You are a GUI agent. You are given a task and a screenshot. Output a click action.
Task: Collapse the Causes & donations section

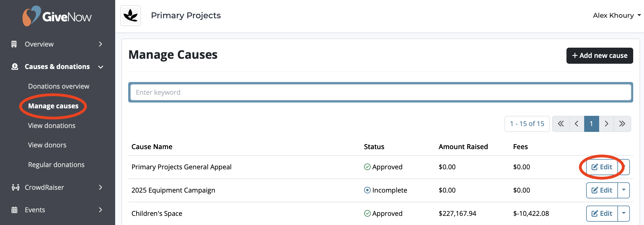point(101,67)
